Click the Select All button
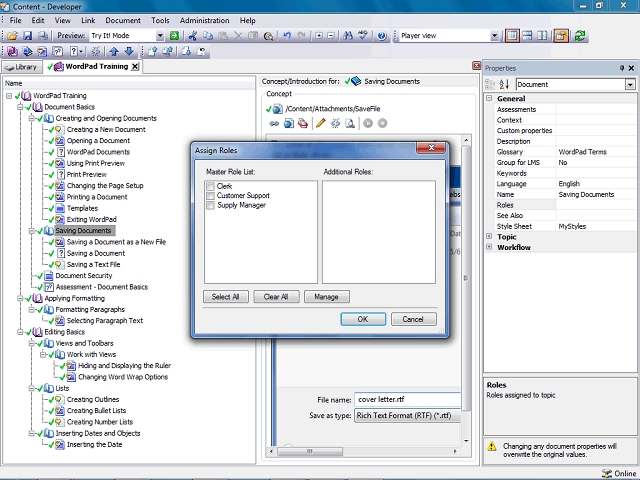 click(x=226, y=297)
